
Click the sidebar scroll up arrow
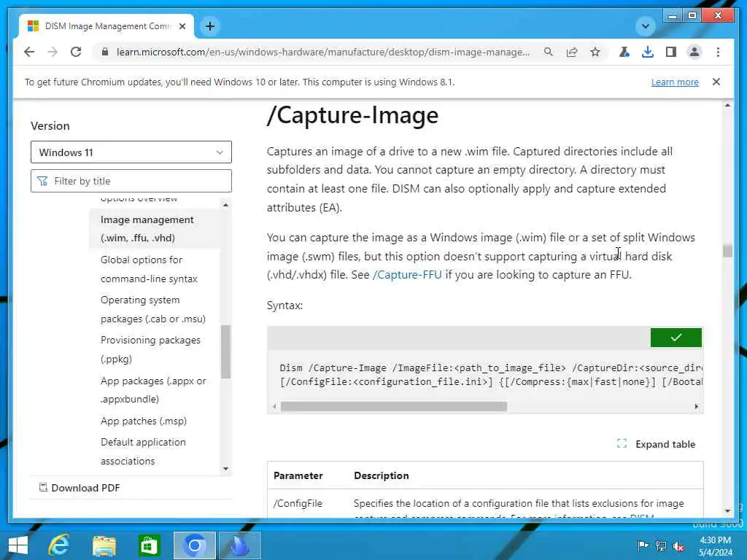(x=226, y=205)
